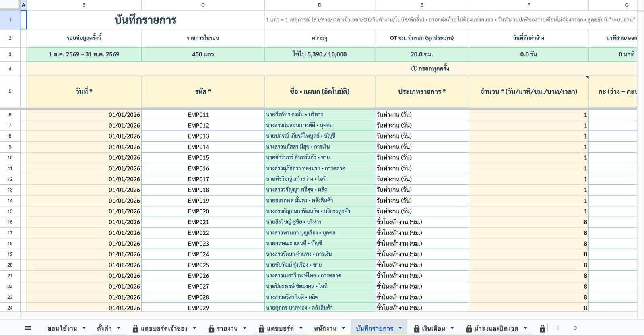Select column D header
The width and height of the screenshot is (644, 335).
pos(320,5)
